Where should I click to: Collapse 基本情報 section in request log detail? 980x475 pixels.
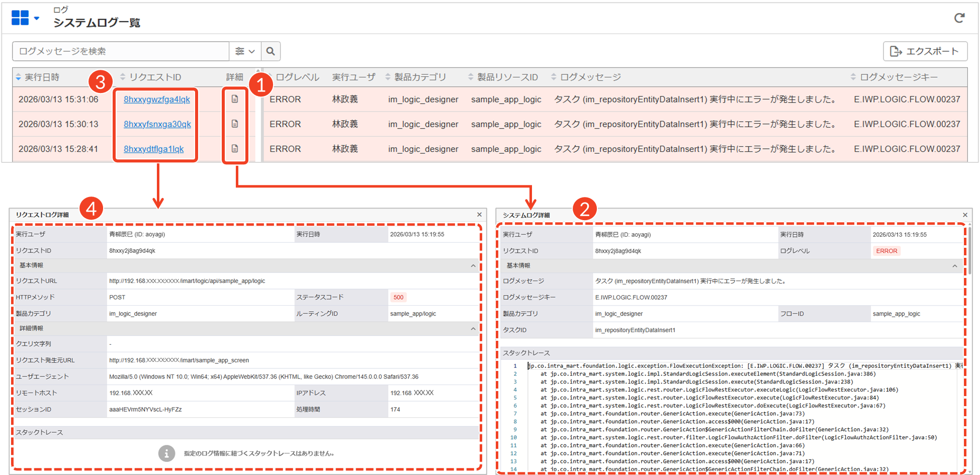point(473,265)
